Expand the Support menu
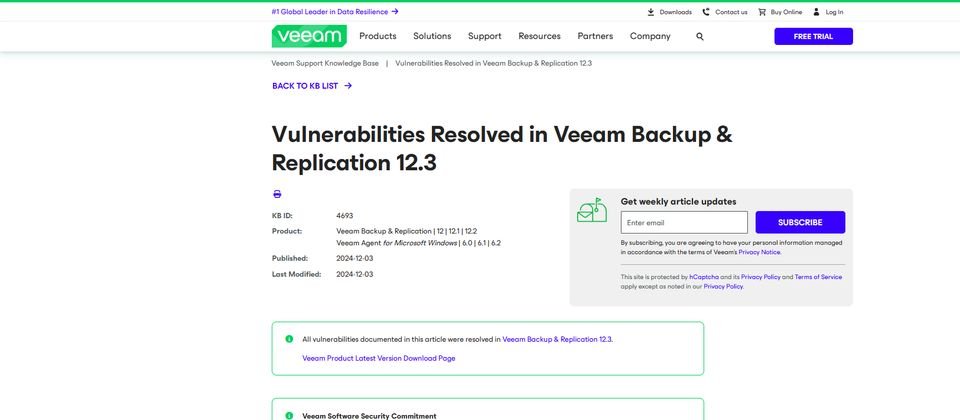 tap(485, 36)
